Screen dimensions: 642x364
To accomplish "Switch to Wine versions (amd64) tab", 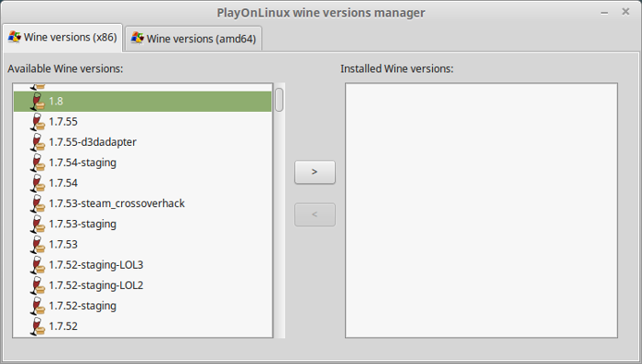I will pyautogui.click(x=194, y=39).
